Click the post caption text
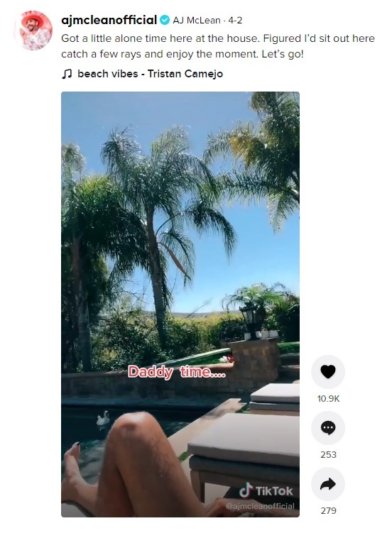This screenshot has height=538, width=392. [x=217, y=46]
